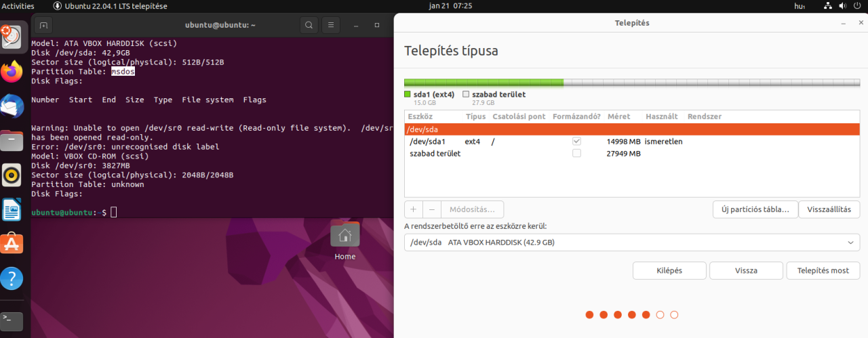Open the Home folder desktop icon
868x338 pixels.
(x=344, y=242)
